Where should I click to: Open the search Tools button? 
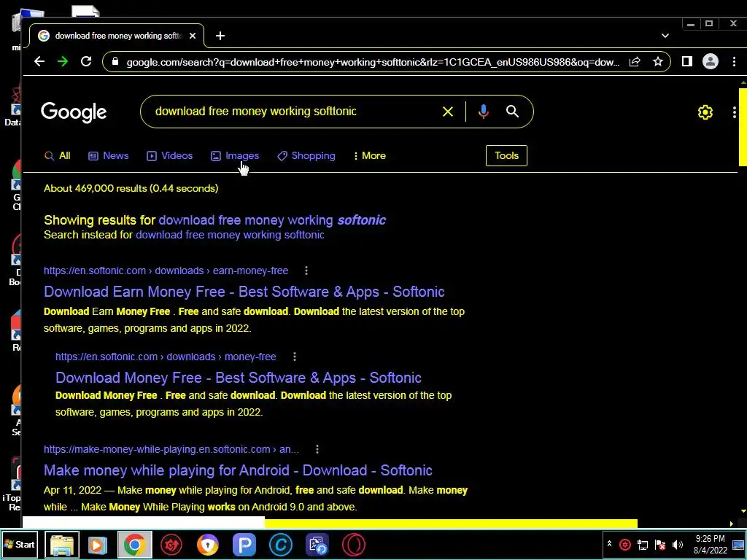pos(506,156)
